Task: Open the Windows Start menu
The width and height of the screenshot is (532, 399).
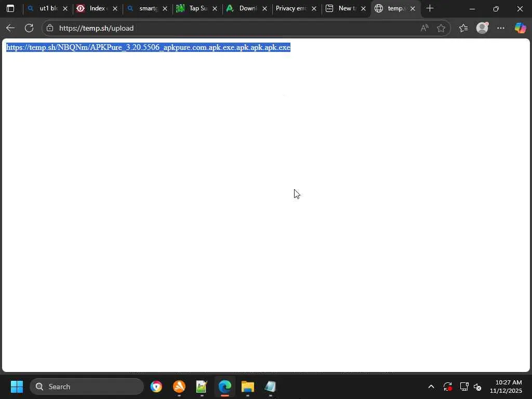Action: coord(17,387)
